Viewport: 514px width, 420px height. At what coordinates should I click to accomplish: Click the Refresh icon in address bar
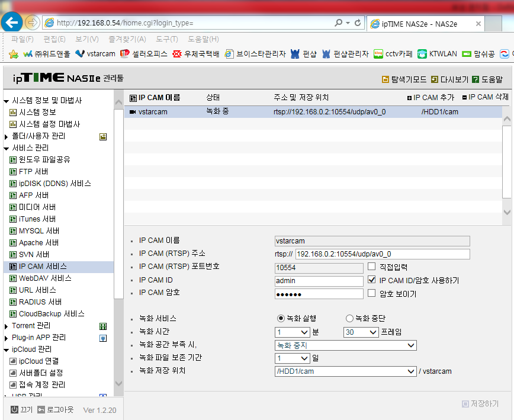click(358, 23)
